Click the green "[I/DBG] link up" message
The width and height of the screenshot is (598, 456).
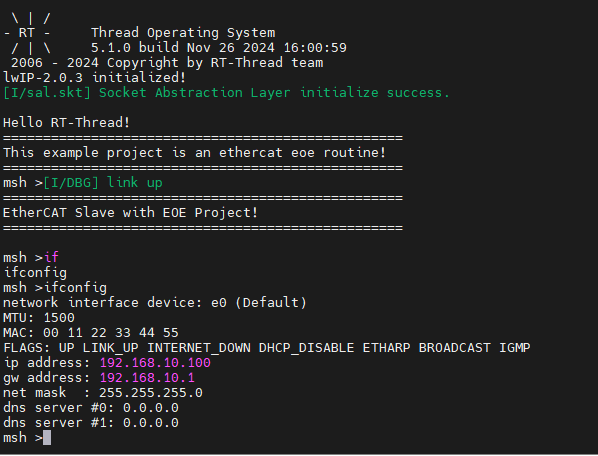point(103,183)
